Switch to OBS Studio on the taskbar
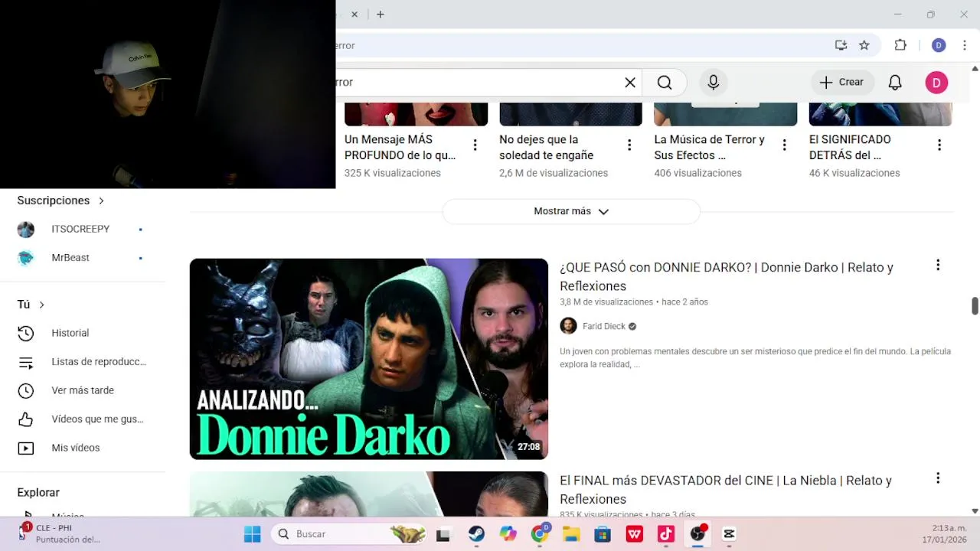This screenshot has height=551, width=980. [697, 534]
